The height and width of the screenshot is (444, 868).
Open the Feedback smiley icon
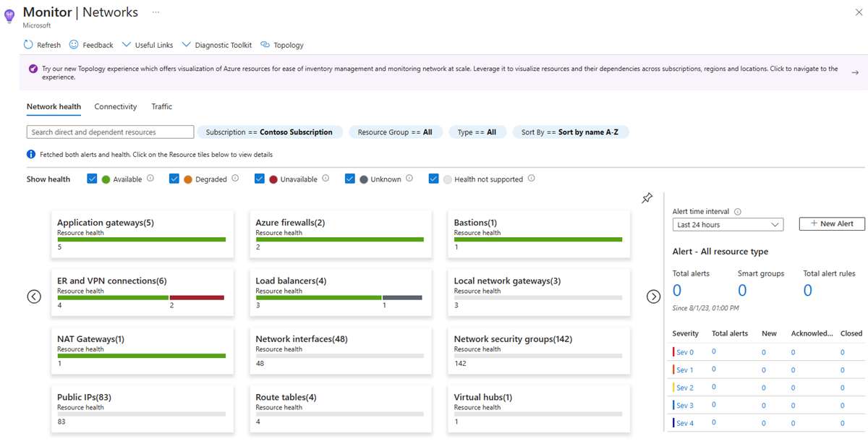pyautogui.click(x=73, y=45)
